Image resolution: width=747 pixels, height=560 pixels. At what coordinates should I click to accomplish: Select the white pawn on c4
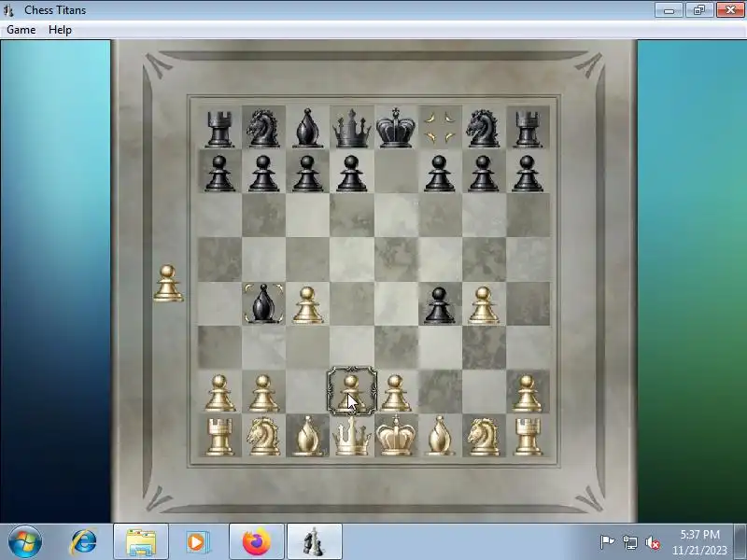click(x=307, y=305)
